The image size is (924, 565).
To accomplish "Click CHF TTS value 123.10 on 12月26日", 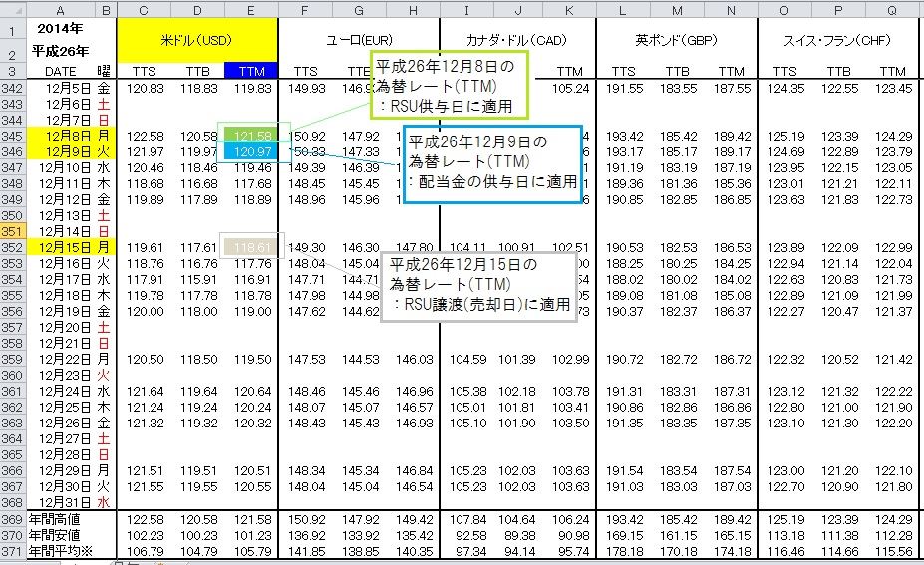I will click(x=785, y=423).
